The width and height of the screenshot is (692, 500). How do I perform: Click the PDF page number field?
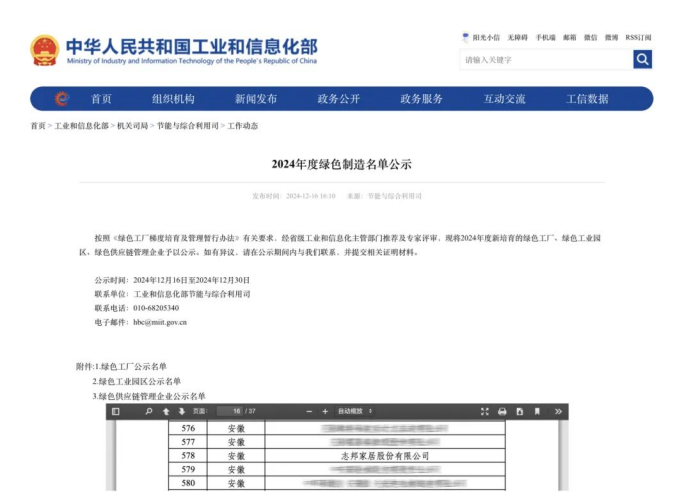229,411
